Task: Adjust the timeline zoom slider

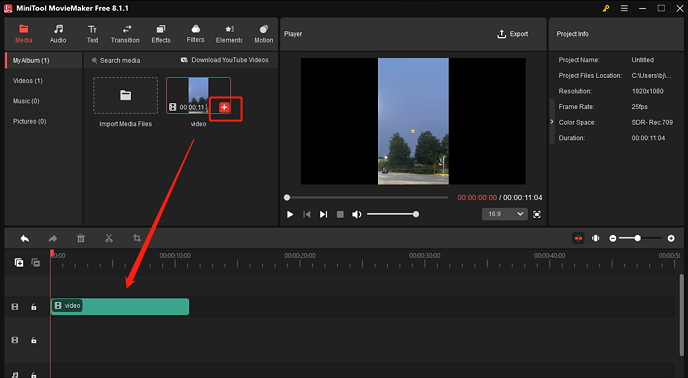Action: point(641,238)
